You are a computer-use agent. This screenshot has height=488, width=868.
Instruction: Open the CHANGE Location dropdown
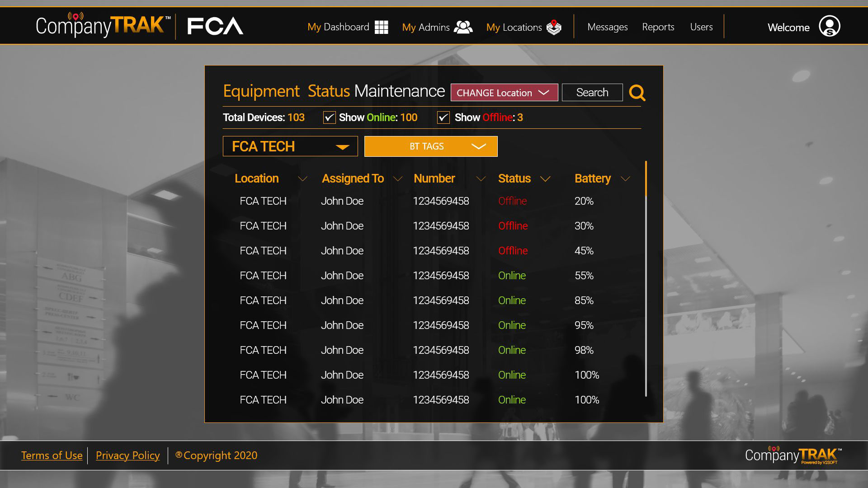point(504,93)
